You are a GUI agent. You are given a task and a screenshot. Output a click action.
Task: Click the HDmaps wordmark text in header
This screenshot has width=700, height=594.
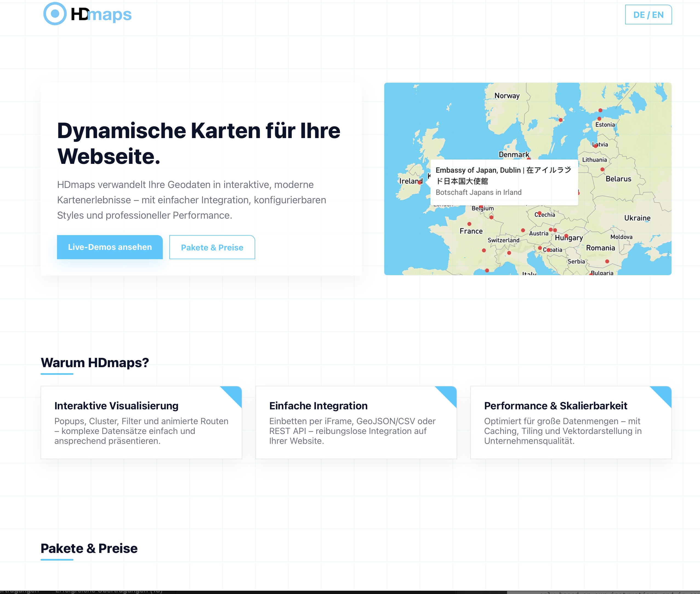101,15
